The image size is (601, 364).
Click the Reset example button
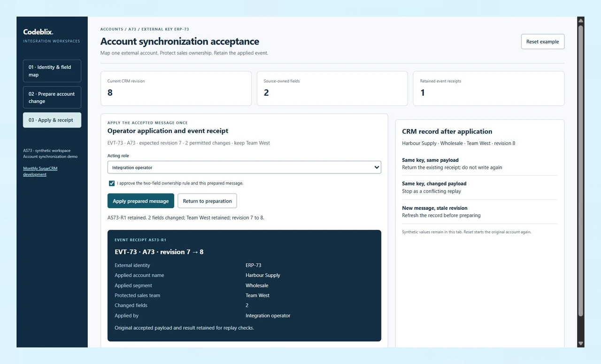click(x=543, y=42)
